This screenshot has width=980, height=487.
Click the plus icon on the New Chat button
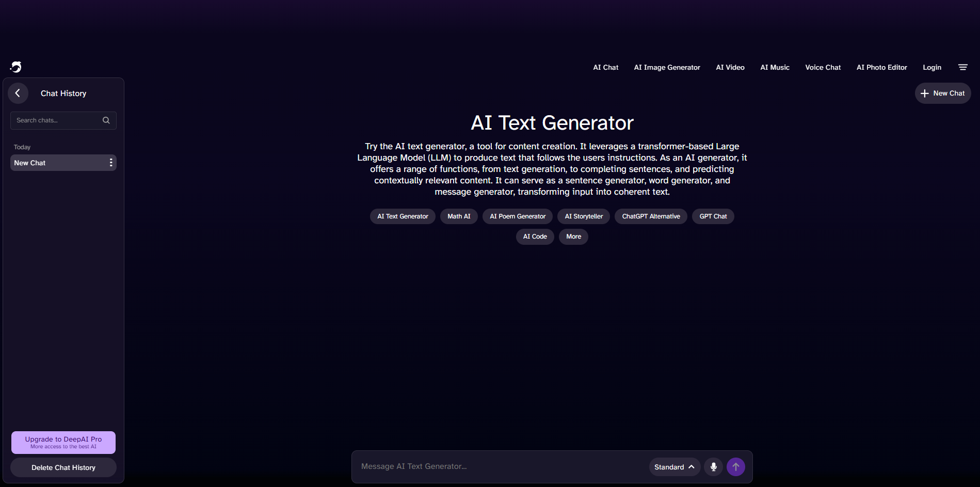pos(925,93)
